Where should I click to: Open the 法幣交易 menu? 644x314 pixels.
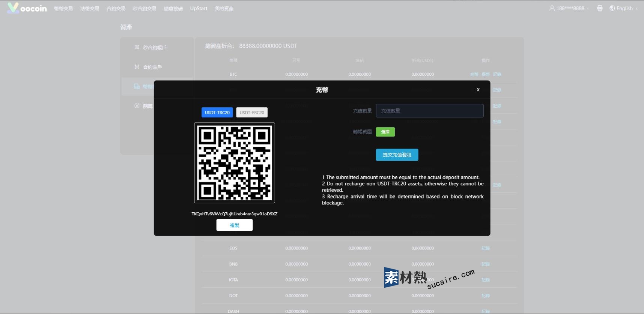pyautogui.click(x=90, y=9)
